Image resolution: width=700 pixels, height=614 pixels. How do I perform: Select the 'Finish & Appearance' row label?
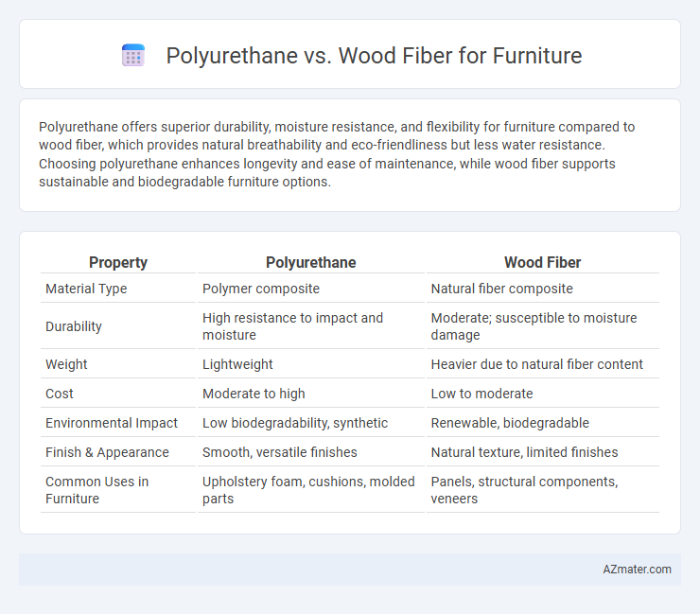coord(107,452)
